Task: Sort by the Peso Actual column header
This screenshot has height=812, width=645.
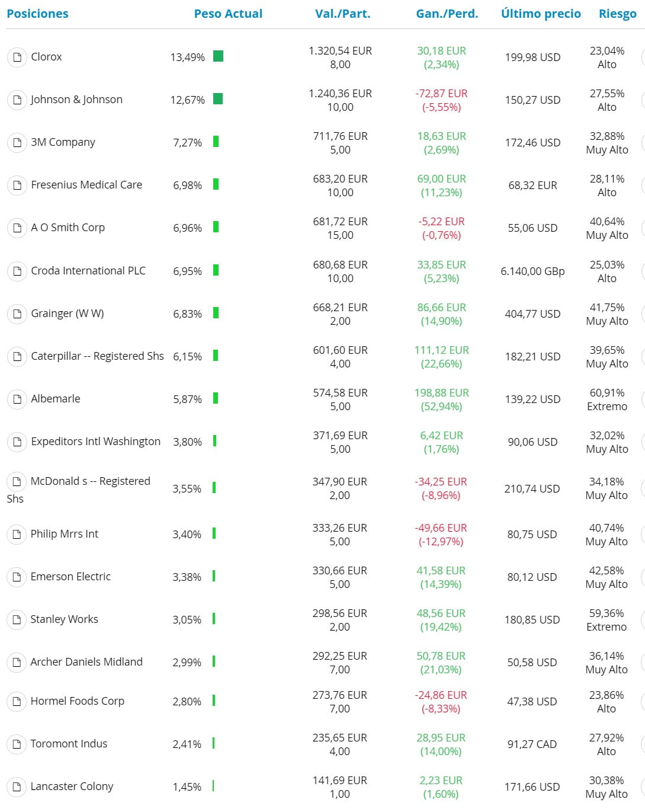Action: (x=228, y=14)
